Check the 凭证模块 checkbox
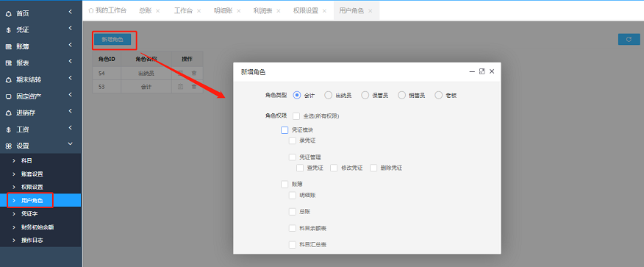Screen dimensions: 644x267 [x=285, y=130]
